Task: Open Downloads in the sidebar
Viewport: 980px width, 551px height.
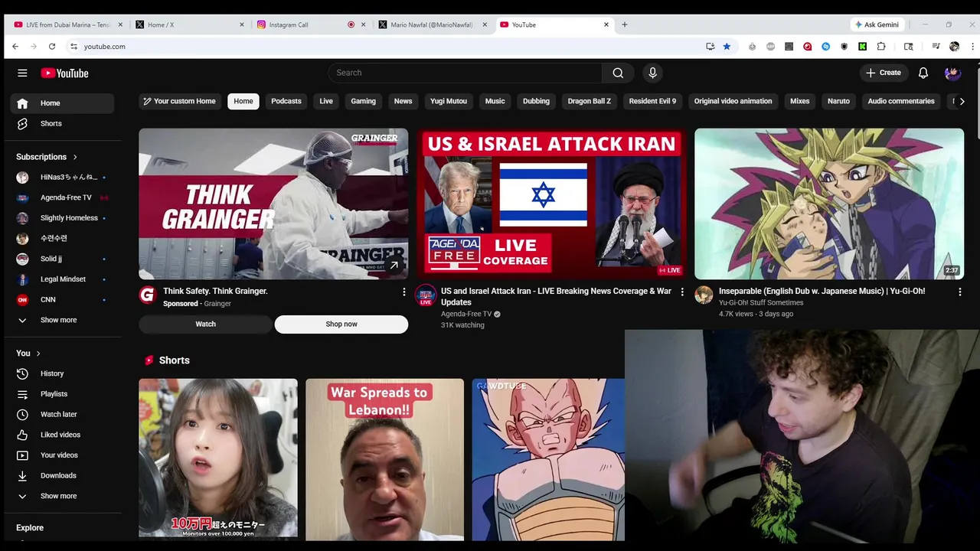Action: [62, 475]
